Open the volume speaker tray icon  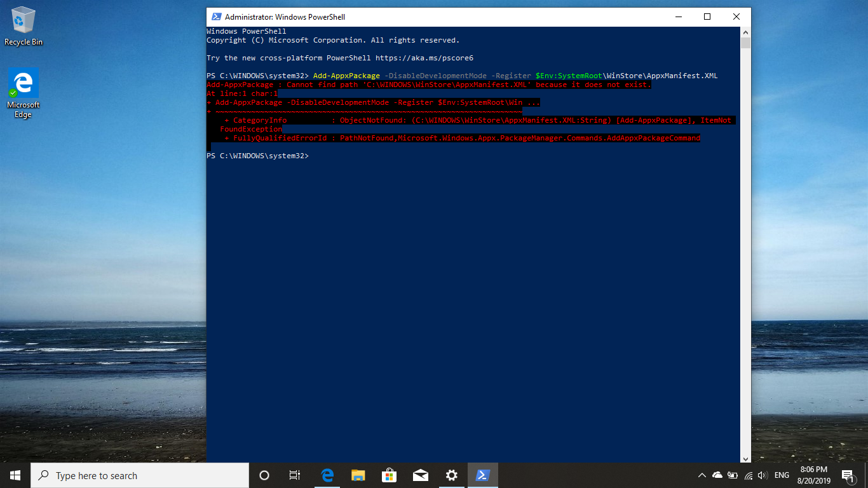coord(763,475)
